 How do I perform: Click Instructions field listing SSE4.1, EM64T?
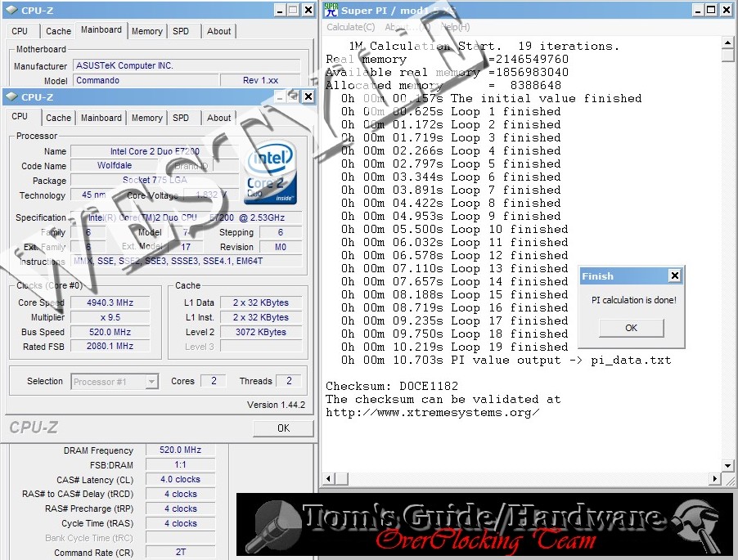187,261
